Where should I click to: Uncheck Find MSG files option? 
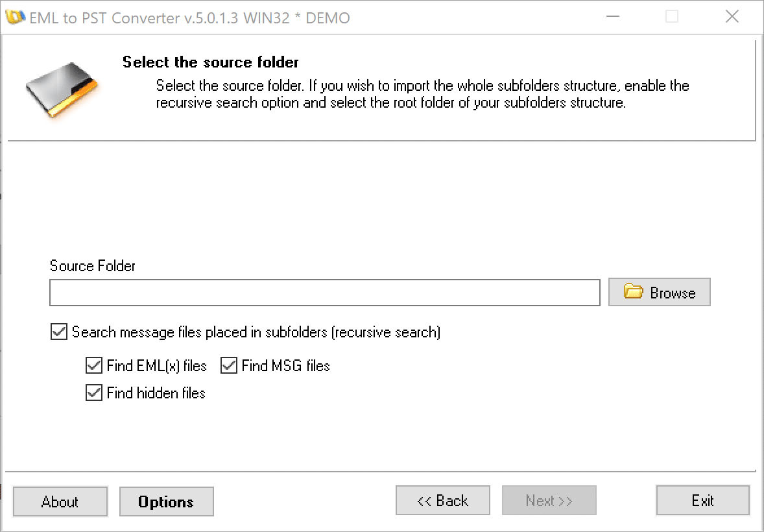click(x=228, y=365)
